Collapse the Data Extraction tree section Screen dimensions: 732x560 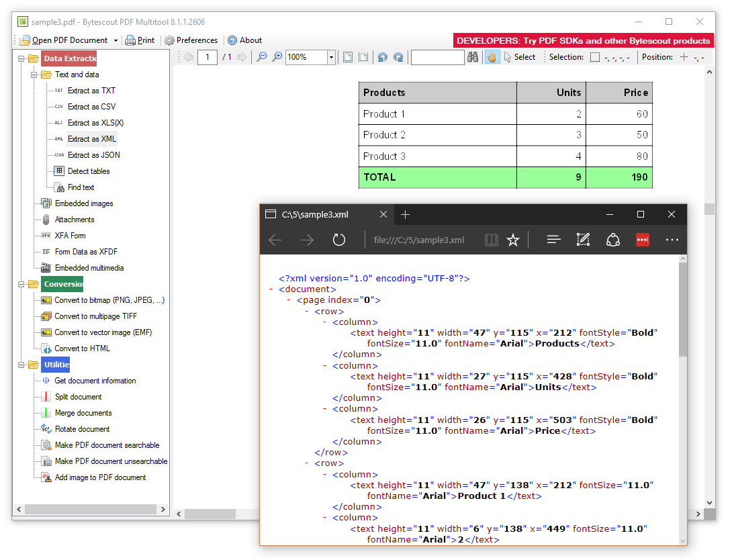(21, 58)
